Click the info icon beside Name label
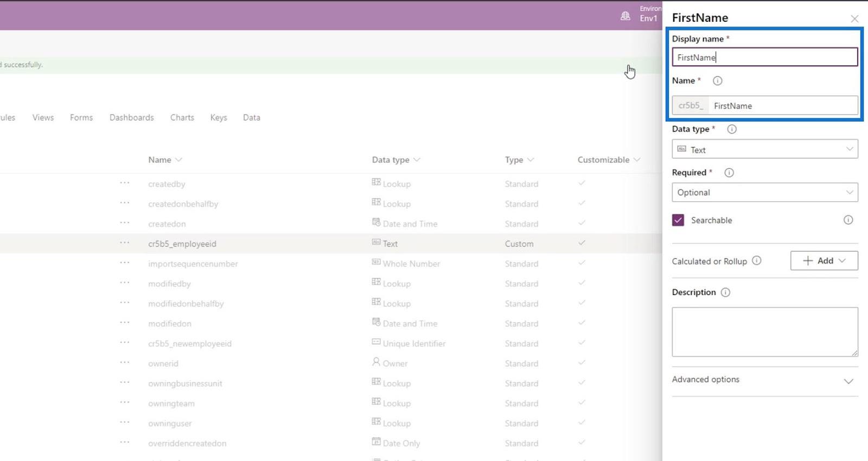Viewport: 868px width, 461px height. [x=717, y=81]
